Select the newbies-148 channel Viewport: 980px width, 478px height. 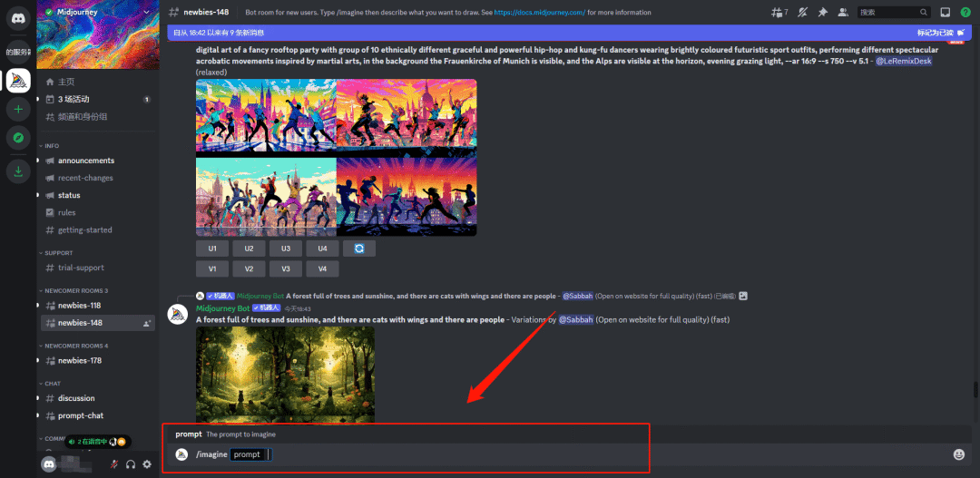(x=95, y=323)
